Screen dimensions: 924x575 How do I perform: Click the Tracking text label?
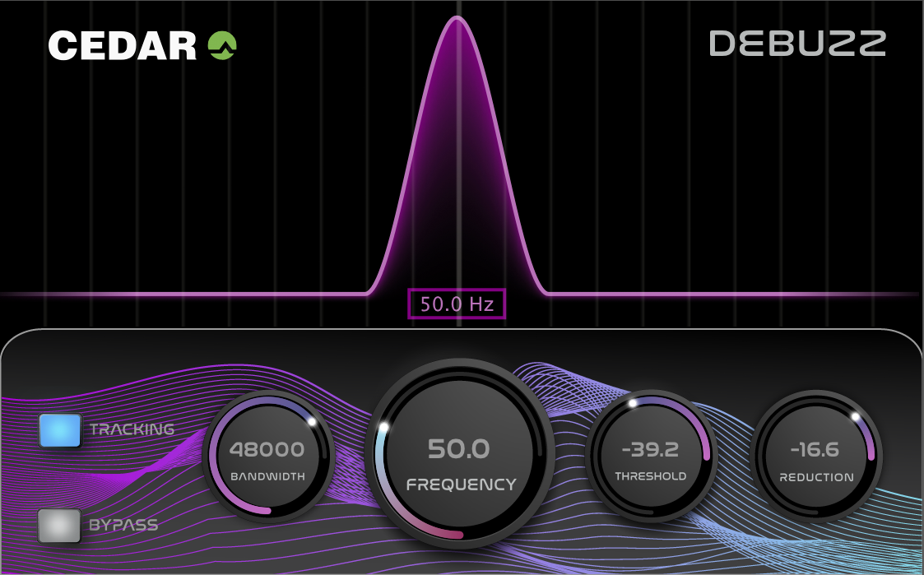(x=132, y=429)
